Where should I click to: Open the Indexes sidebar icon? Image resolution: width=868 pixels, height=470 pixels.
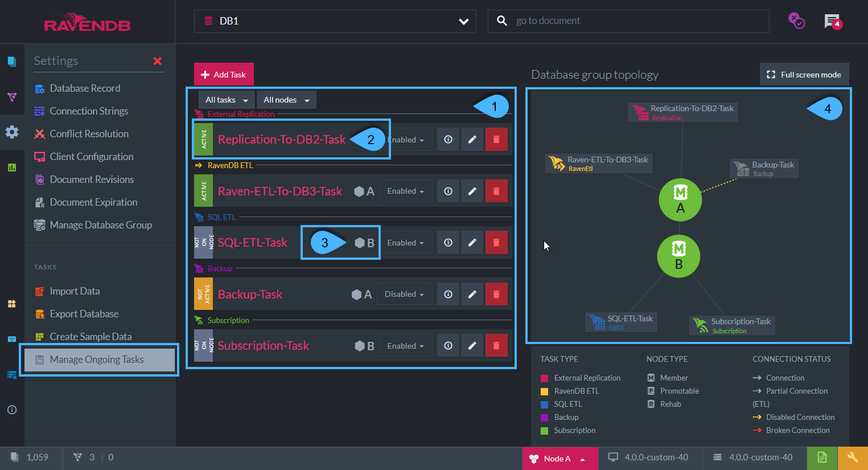pyautogui.click(x=12, y=97)
